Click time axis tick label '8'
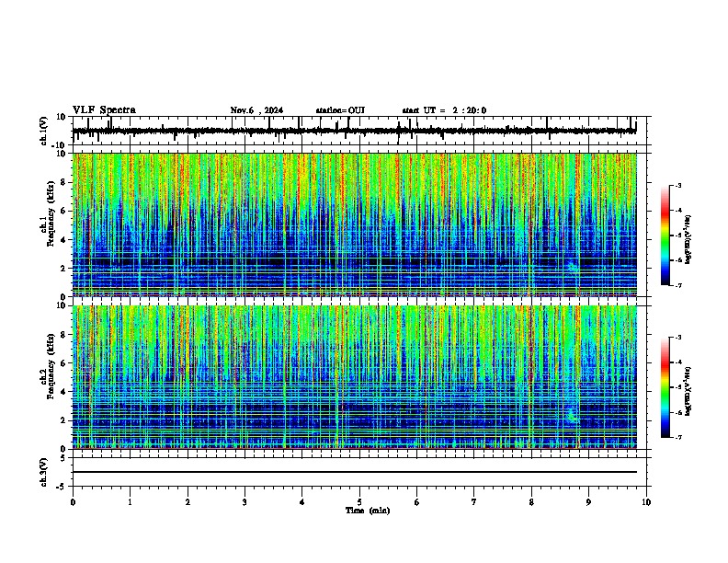Viewport: 728px width, 563px height. click(x=531, y=502)
